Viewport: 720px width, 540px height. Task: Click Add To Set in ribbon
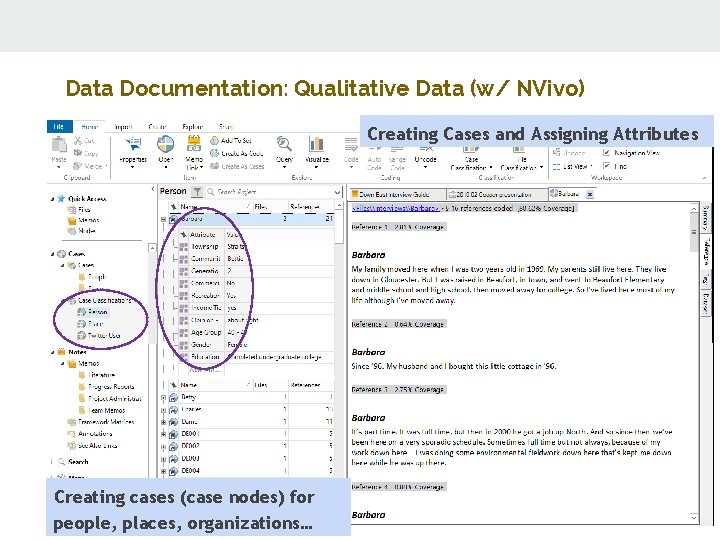[x=231, y=141]
